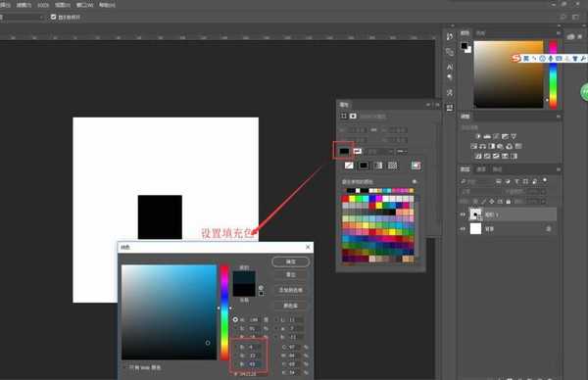Click the Add to Swatches button
The width and height of the screenshot is (588, 380).
pos(291,290)
